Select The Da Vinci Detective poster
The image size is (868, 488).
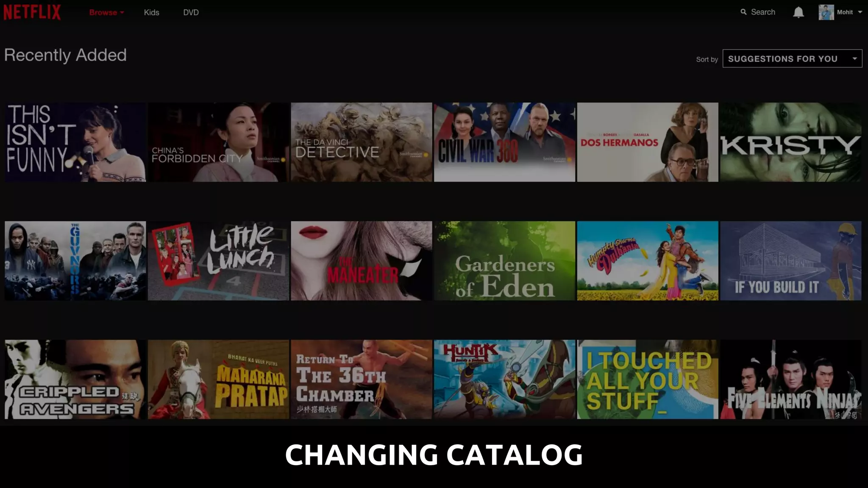[x=362, y=142]
